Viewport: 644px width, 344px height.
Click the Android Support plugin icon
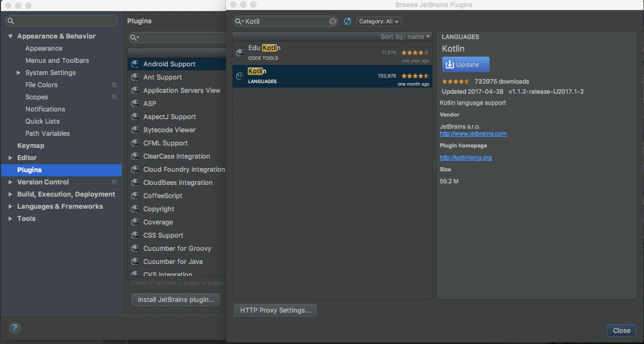pos(135,64)
